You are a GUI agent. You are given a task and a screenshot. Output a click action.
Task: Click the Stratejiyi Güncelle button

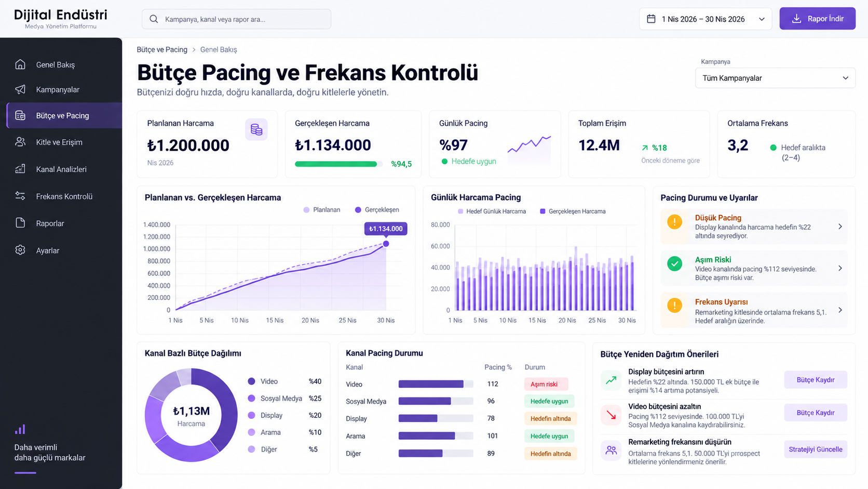pyautogui.click(x=816, y=450)
